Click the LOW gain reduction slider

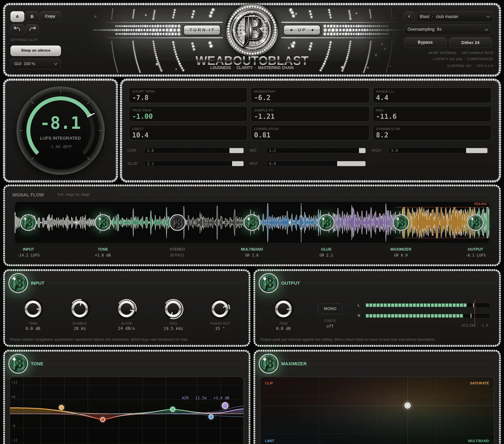(194, 150)
